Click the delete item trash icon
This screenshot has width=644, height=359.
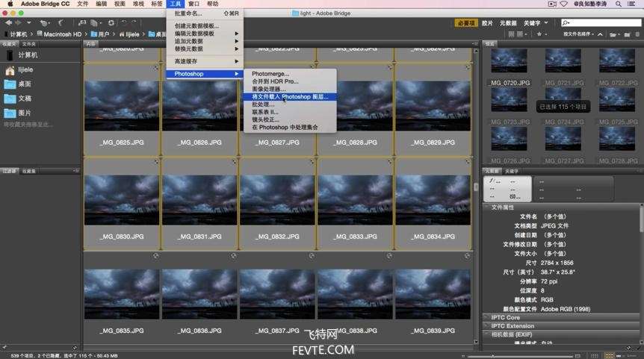[x=638, y=34]
